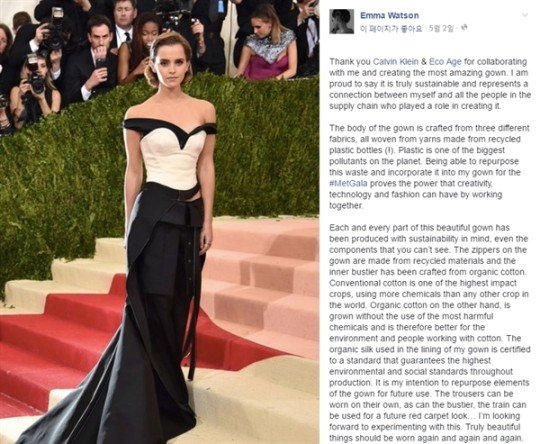Visit the Emma Watson page name link
Viewport: 540px width, 444px height.
(x=390, y=16)
